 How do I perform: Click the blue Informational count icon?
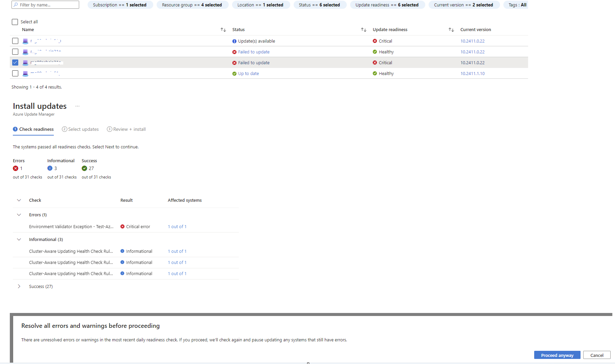click(51, 168)
